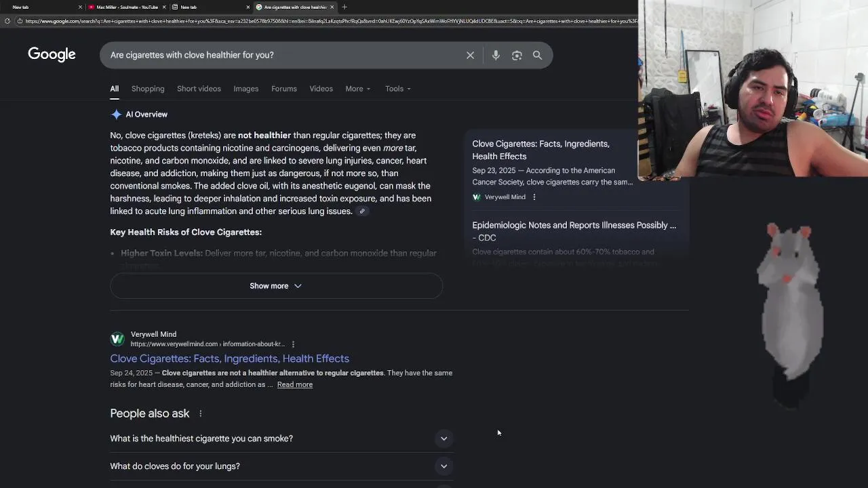
Task: Open a new browser tab with plus
Action: 344,7
